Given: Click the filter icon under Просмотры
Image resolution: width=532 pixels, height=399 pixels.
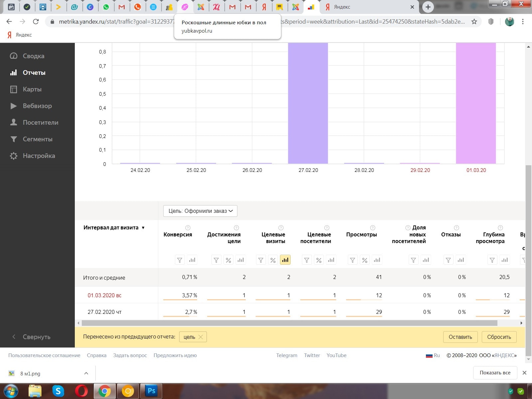Looking at the screenshot, I should pos(352,260).
